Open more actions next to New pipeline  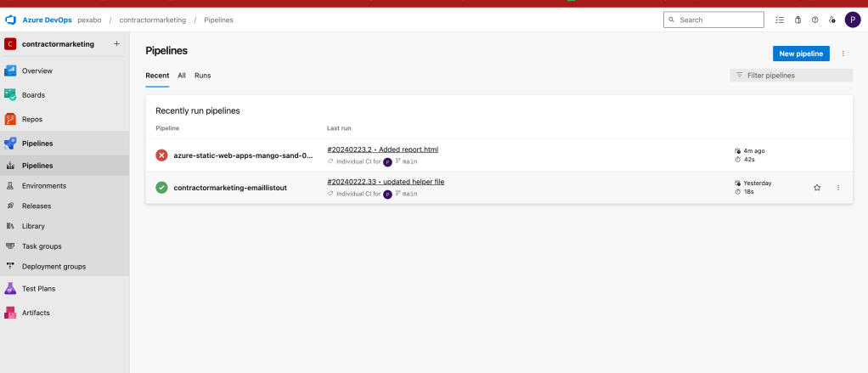point(843,54)
